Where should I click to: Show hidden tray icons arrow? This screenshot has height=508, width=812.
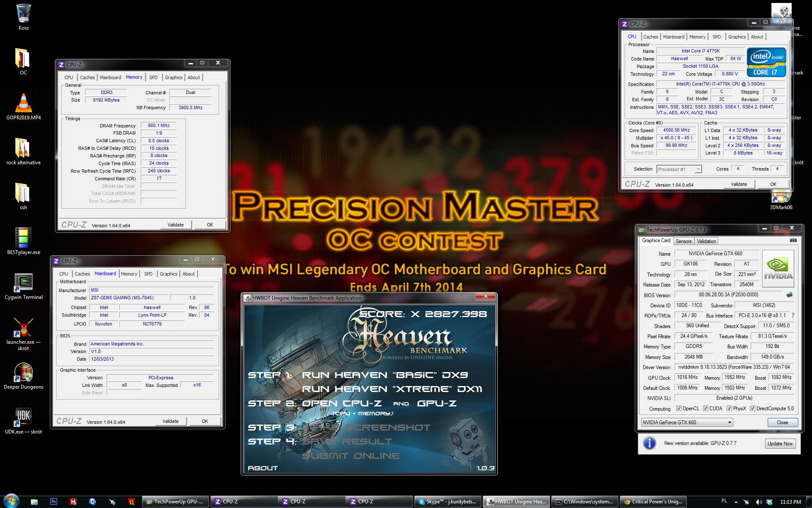(x=736, y=502)
